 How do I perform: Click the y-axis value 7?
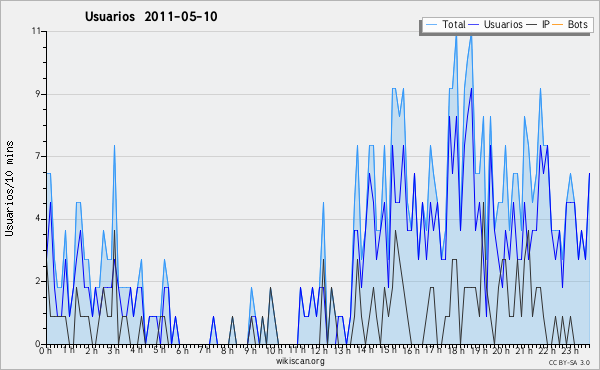(38, 156)
